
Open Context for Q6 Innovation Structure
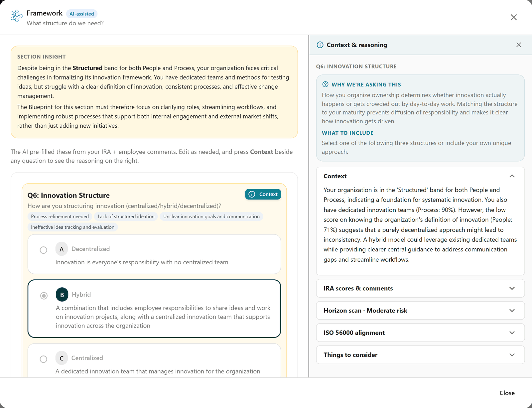[263, 194]
